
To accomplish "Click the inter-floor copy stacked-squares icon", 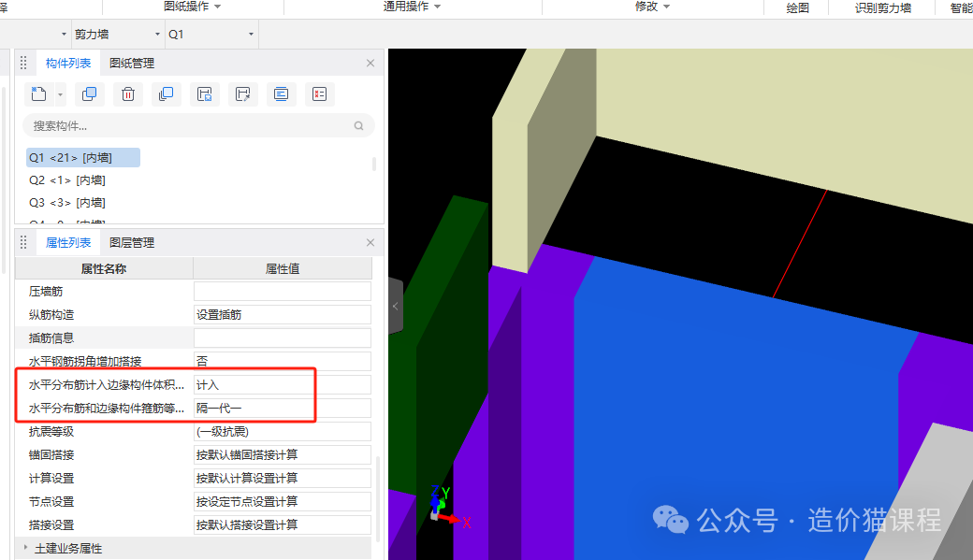I will 167,94.
